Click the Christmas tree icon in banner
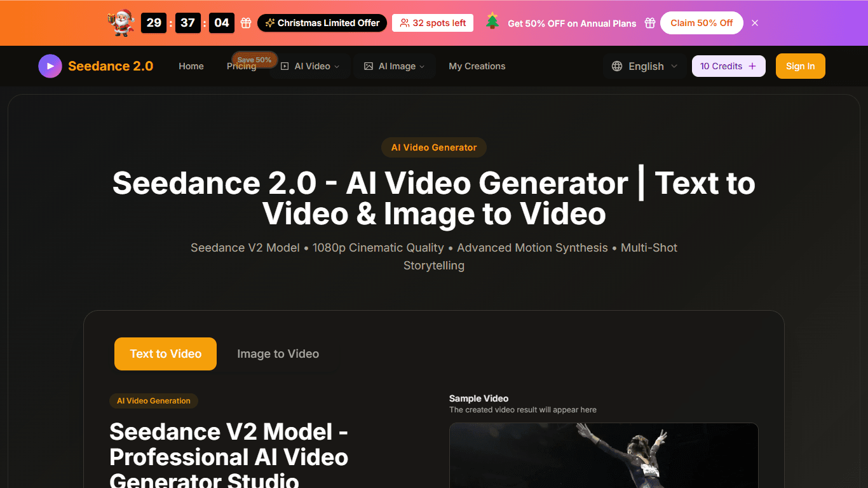Screen dimensions: 868x488 492,22
